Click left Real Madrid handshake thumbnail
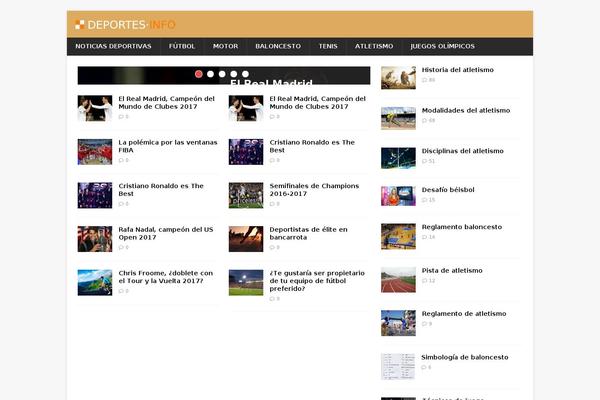The image size is (600, 400). click(x=95, y=108)
